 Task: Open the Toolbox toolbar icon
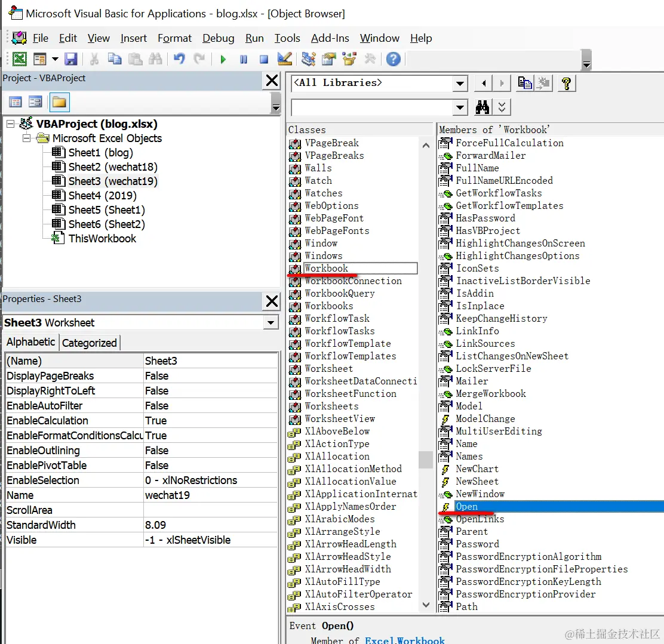(x=370, y=59)
